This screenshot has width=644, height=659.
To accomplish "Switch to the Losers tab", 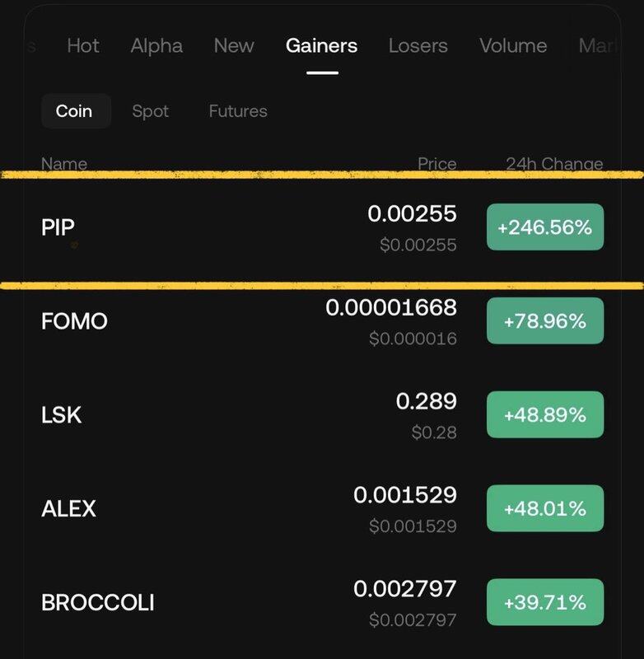I will 418,45.
